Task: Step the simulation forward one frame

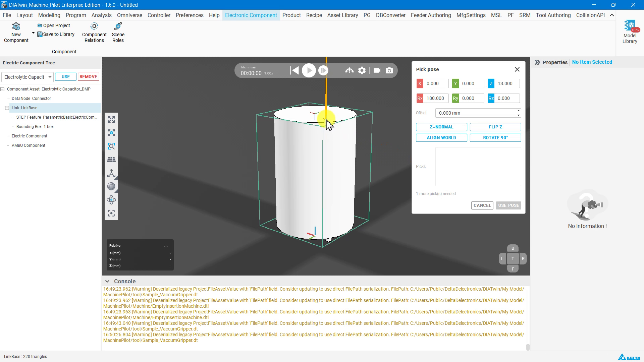Action: 323,70
